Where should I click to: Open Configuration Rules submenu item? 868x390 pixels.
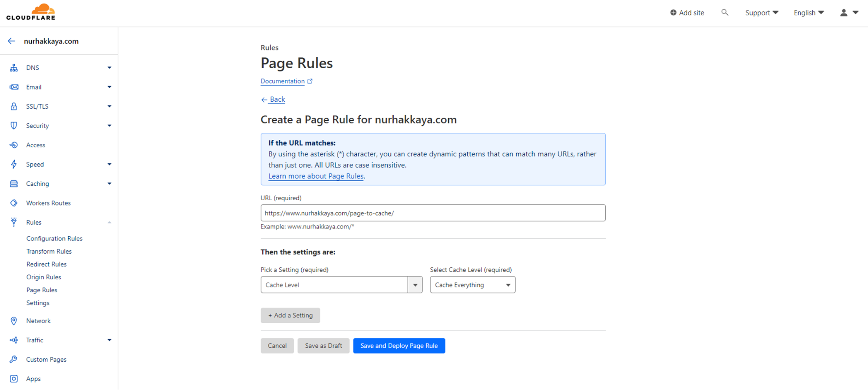54,238
